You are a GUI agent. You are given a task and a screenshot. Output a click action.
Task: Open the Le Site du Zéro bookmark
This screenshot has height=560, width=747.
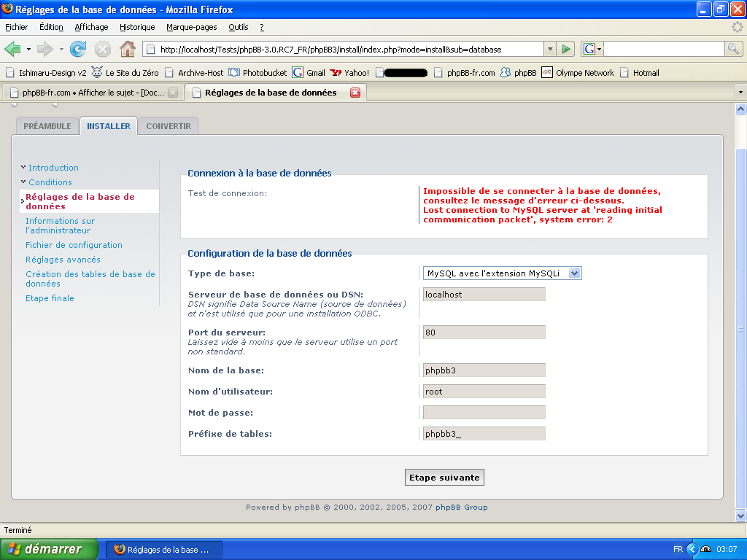pyautogui.click(x=125, y=73)
